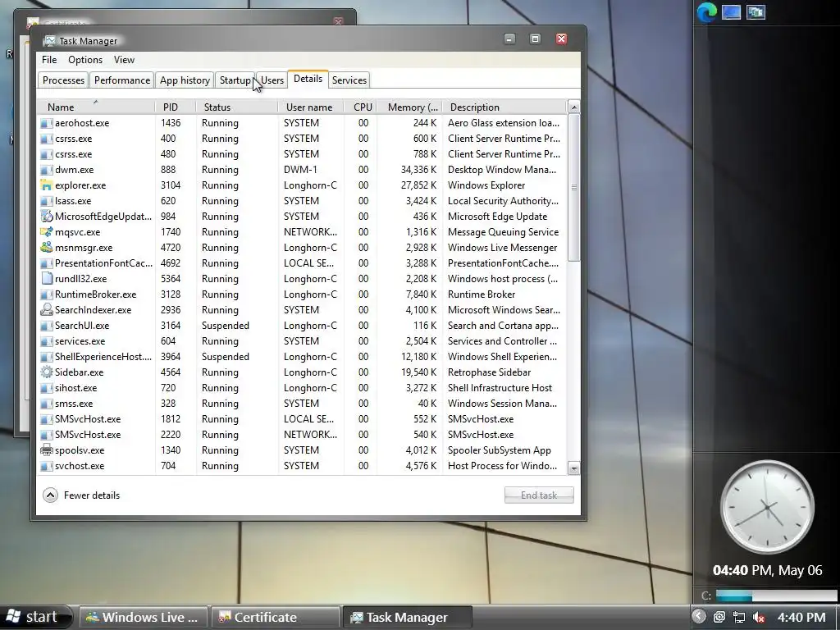Select SMSvcHost.exe with PID 1812

(302, 419)
